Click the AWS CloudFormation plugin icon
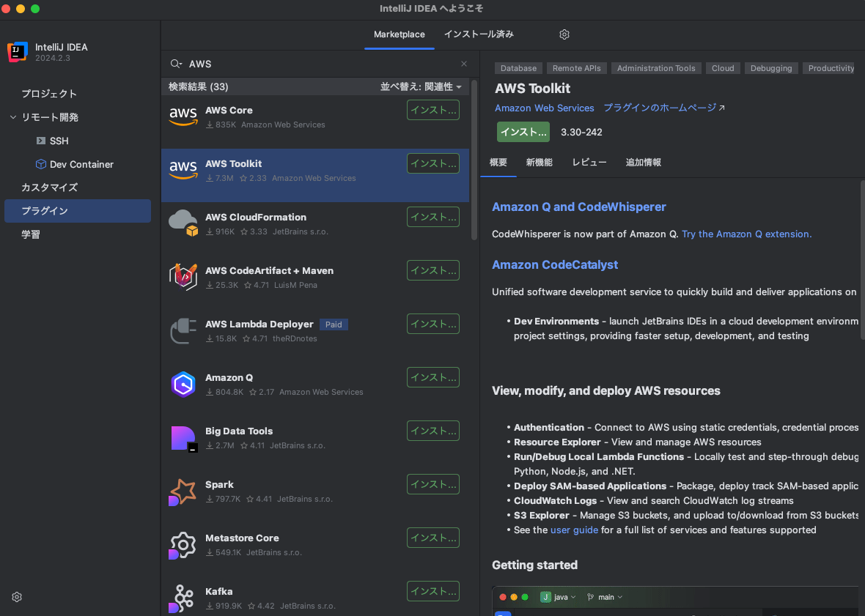This screenshot has width=865, height=616. (183, 223)
